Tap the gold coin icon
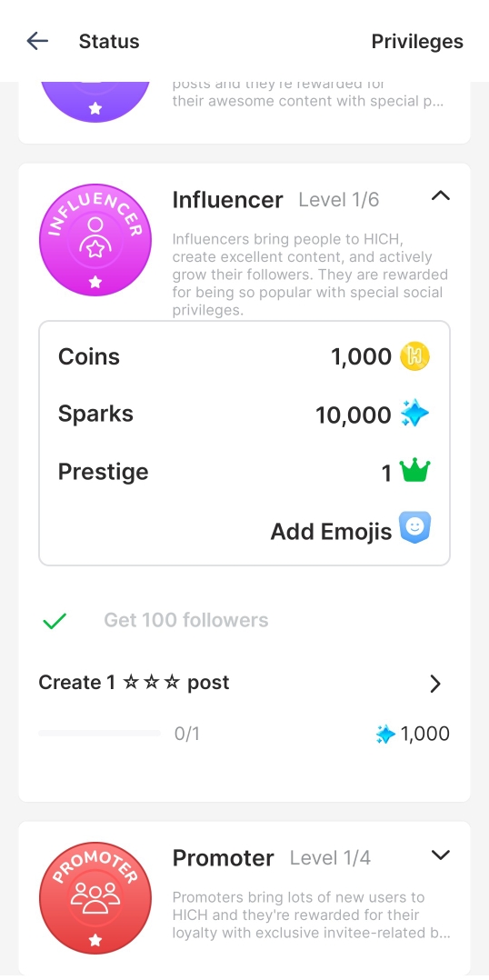This screenshot has width=489, height=980. coord(414,357)
